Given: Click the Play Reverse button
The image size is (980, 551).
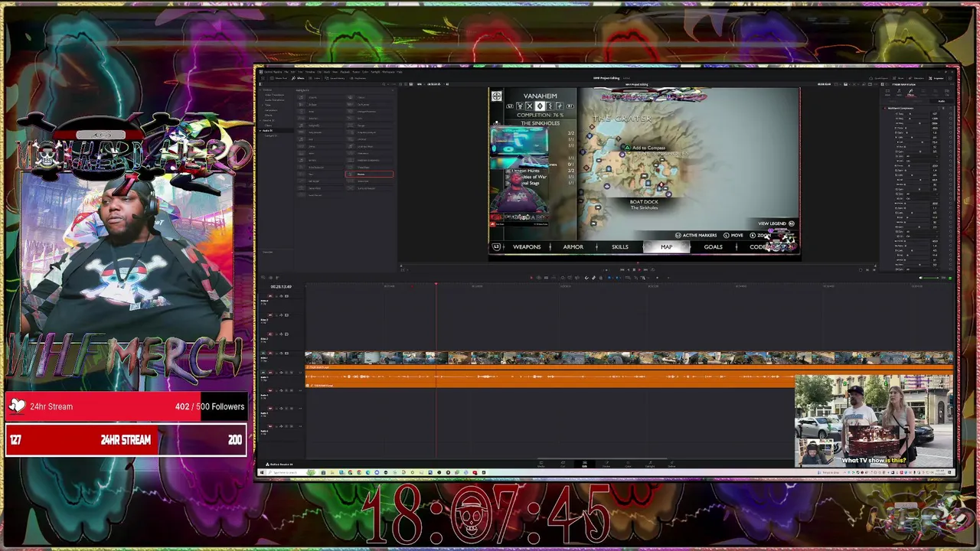Looking at the screenshot, I should pyautogui.click(x=628, y=269).
